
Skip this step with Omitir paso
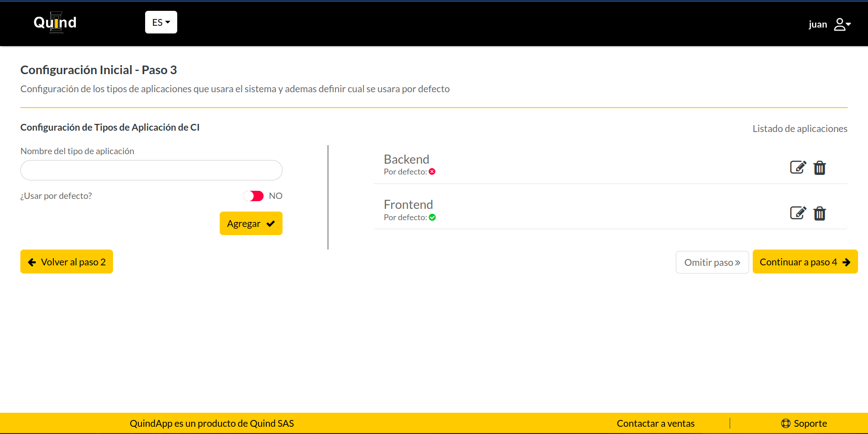pyautogui.click(x=712, y=262)
